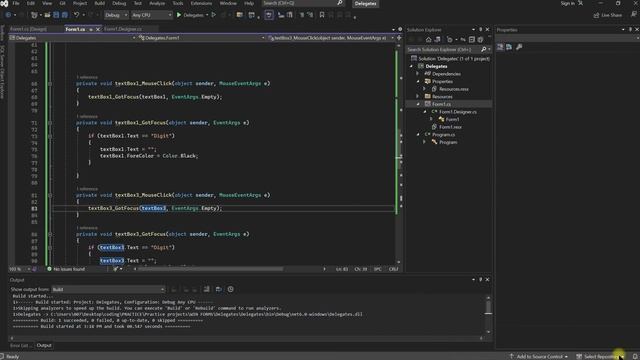Click Collapse All icon in Solution Explorer
The image size is (640, 360).
click(472, 40)
